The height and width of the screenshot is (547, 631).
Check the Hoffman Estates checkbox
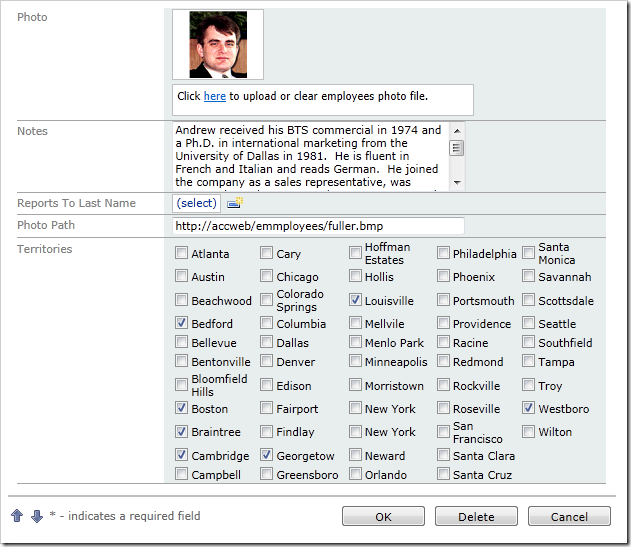[x=355, y=253]
